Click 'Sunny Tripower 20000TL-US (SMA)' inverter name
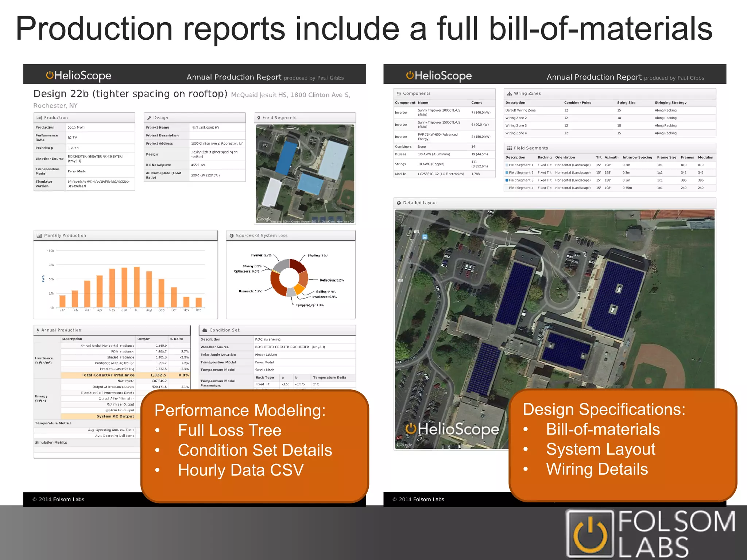This screenshot has width=747, height=560. pos(439,112)
